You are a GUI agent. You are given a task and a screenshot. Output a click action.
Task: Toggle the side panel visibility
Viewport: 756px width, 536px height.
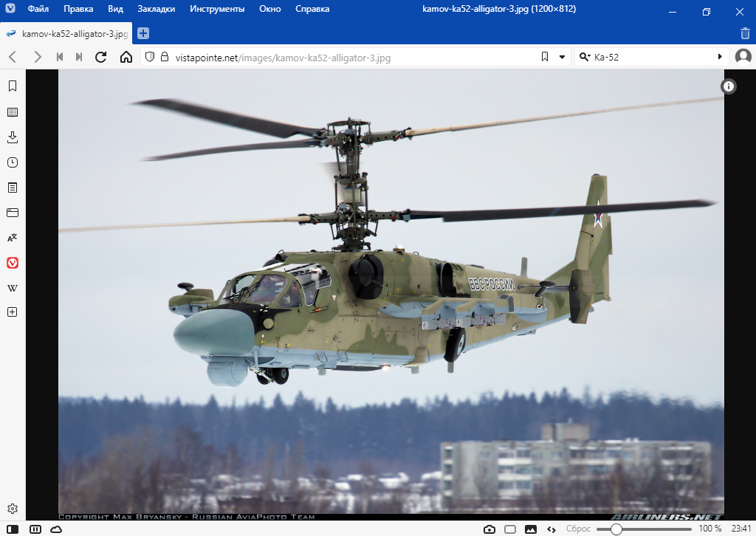(x=13, y=529)
